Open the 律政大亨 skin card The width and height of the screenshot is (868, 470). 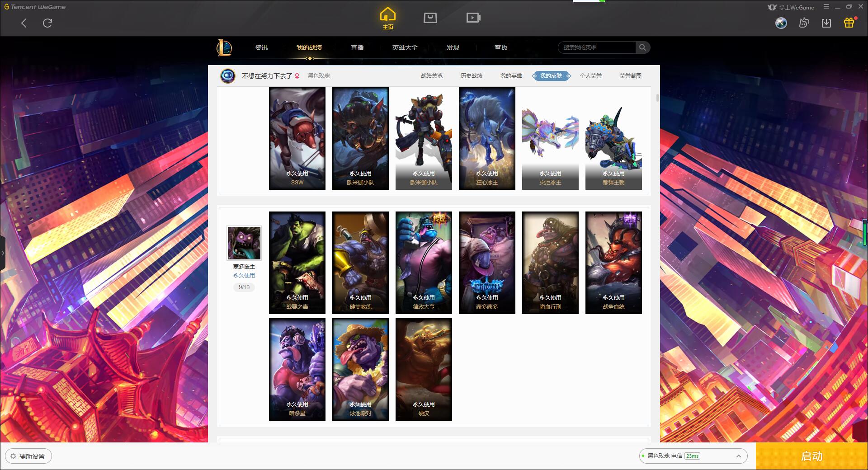[424, 263]
